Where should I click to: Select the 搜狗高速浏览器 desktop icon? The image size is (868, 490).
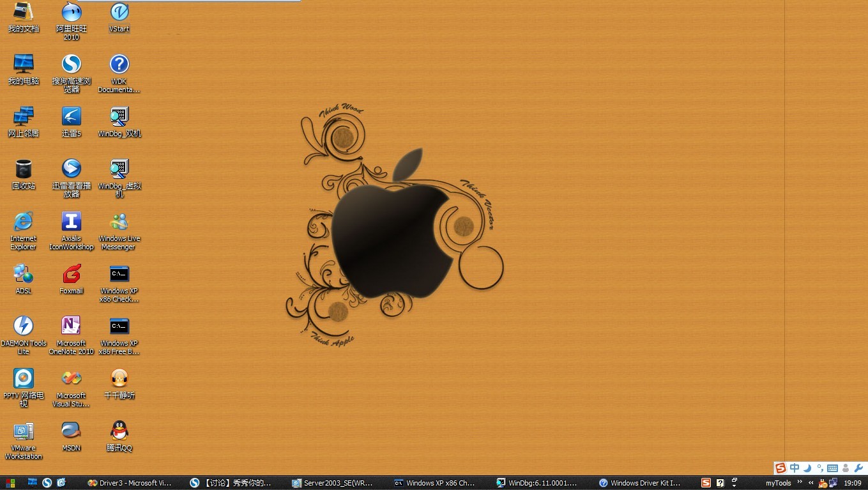[x=72, y=73]
